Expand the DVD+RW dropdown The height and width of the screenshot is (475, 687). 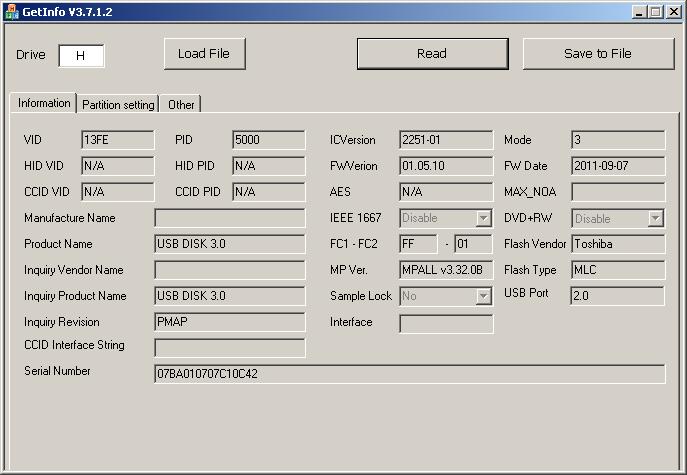click(x=655, y=218)
